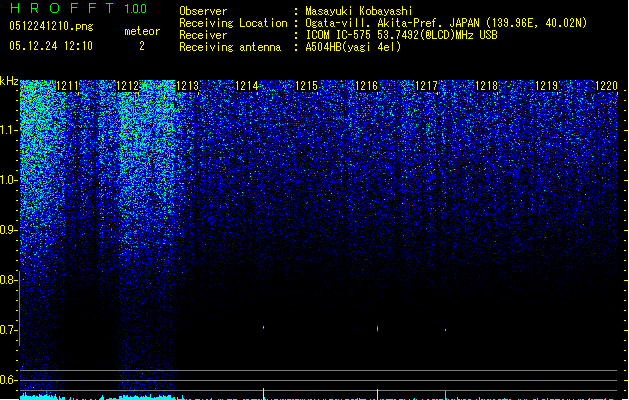Click the meteor echo dot at 1216

[377, 329]
